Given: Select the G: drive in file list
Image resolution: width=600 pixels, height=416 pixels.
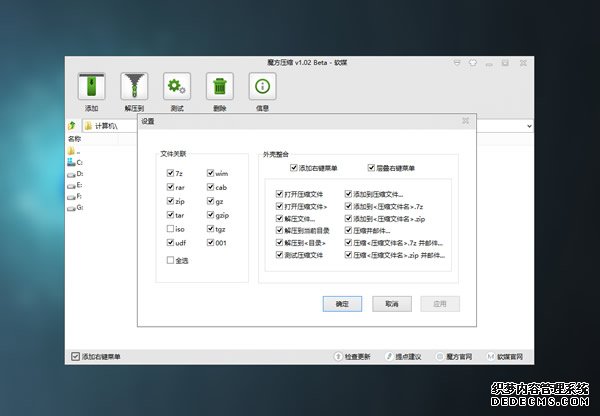Looking at the screenshot, I should click(75, 208).
